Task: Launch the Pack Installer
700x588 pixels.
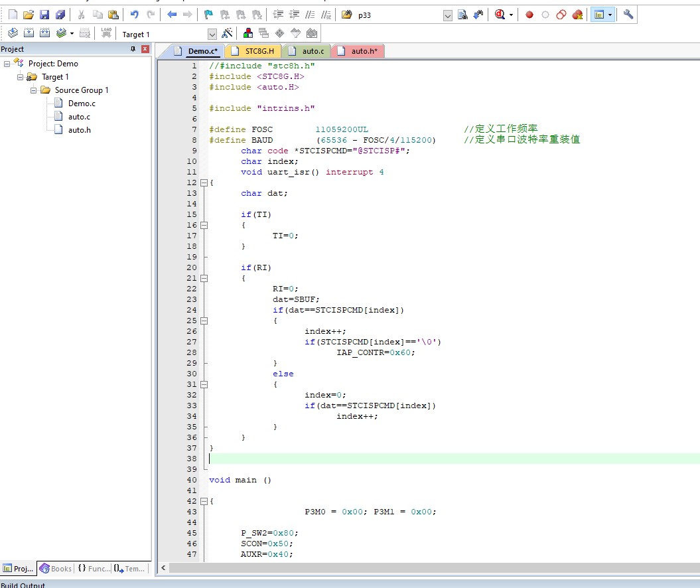Action: (312, 33)
